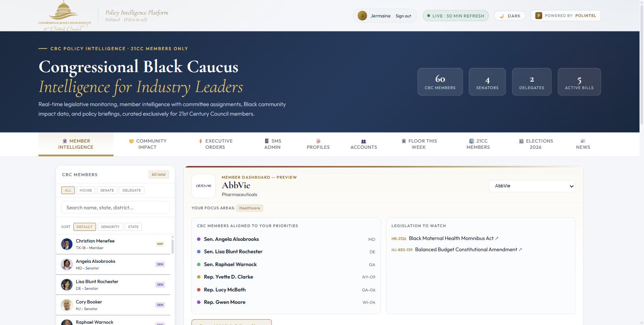This screenshot has width=644, height=325.
Task: Click the 21CC Members building icon
Action: coord(471,141)
